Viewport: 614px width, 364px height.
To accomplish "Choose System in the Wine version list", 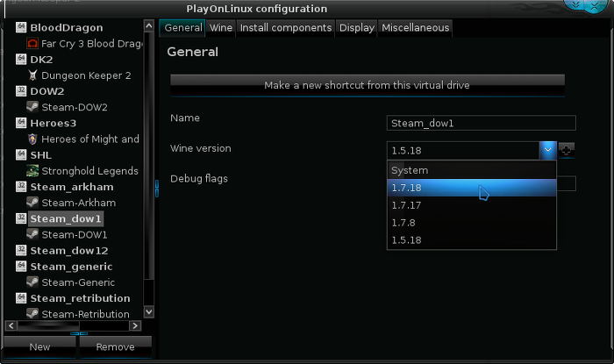I will click(x=472, y=170).
